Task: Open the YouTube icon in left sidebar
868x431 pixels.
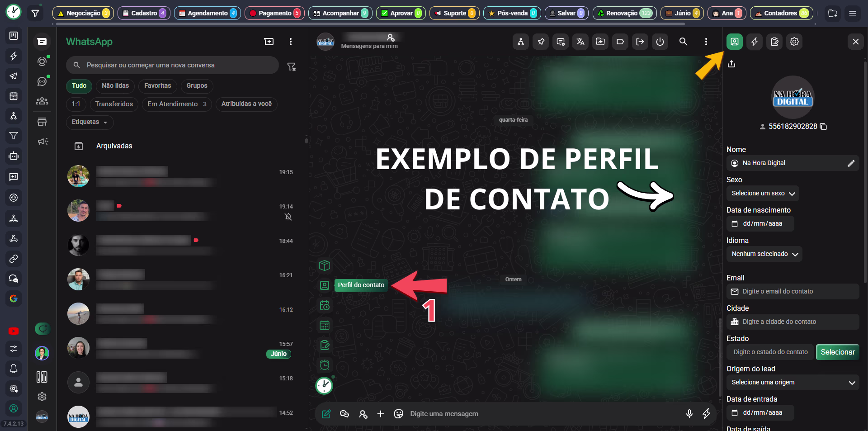Action: coord(14,331)
